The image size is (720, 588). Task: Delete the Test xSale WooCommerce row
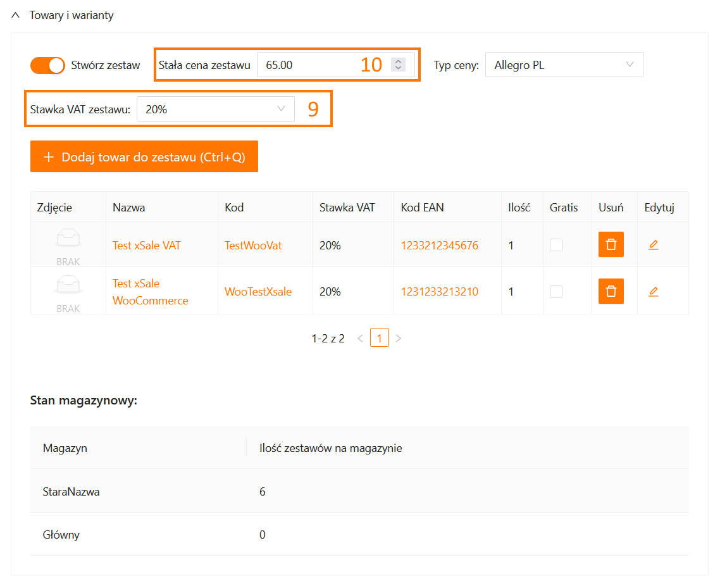(611, 291)
